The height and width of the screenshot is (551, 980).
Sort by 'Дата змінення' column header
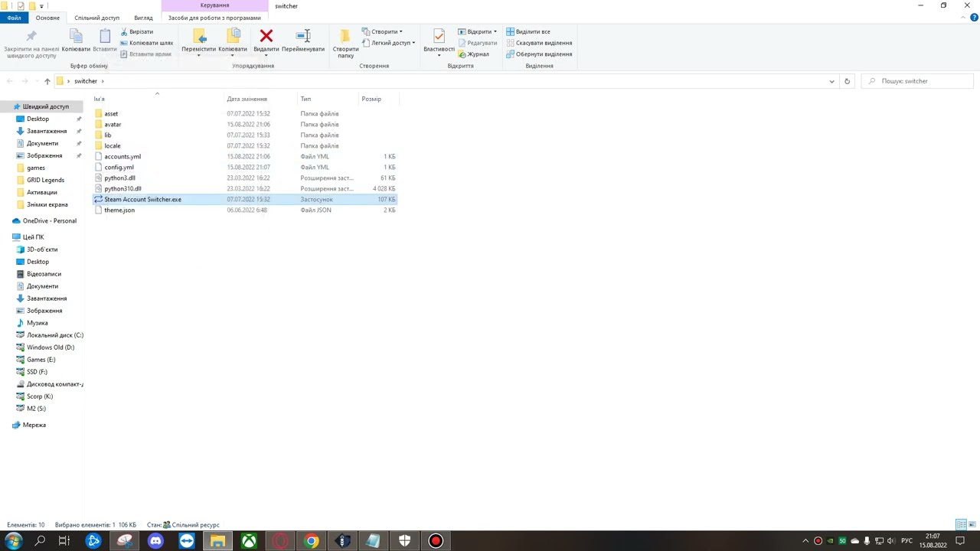260,99
